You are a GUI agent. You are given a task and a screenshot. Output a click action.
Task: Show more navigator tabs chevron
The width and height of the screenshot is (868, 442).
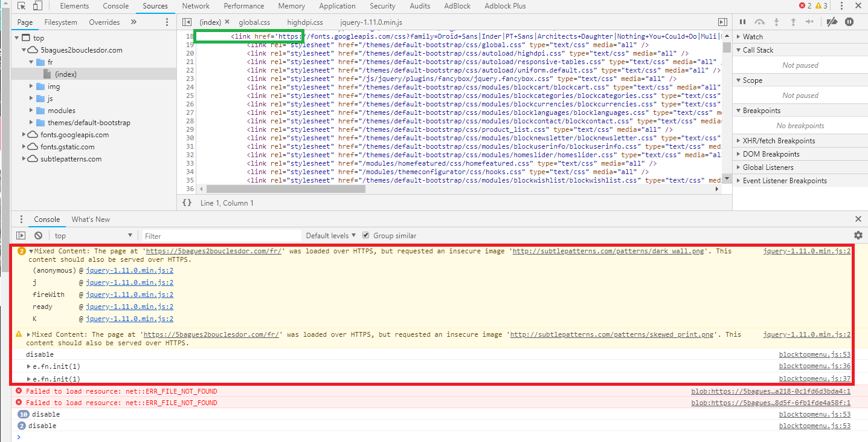tap(133, 22)
